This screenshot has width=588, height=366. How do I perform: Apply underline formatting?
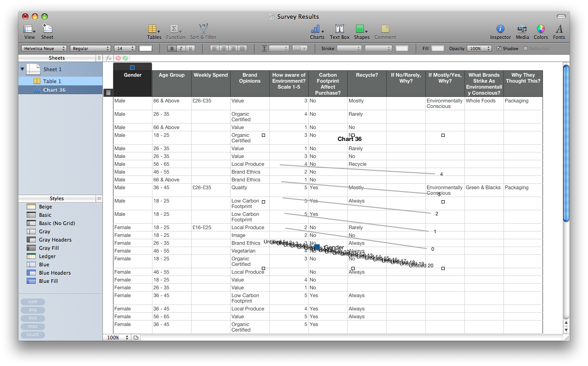coord(190,48)
